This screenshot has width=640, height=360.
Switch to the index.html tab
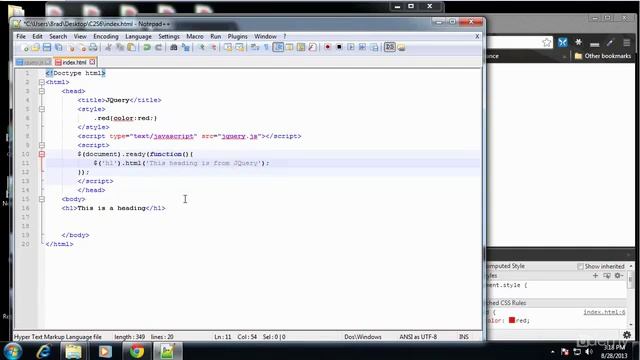tap(74, 62)
